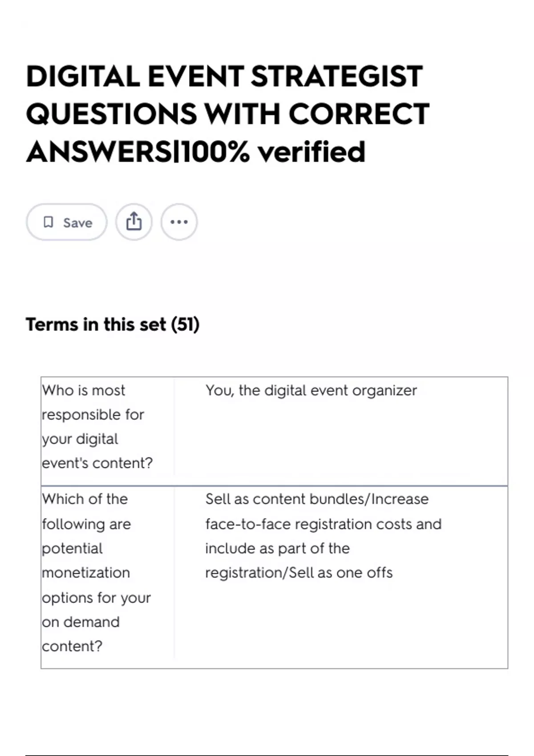Open the three-dot more options menu
Viewport: 534px width, 756px height.
tap(179, 222)
